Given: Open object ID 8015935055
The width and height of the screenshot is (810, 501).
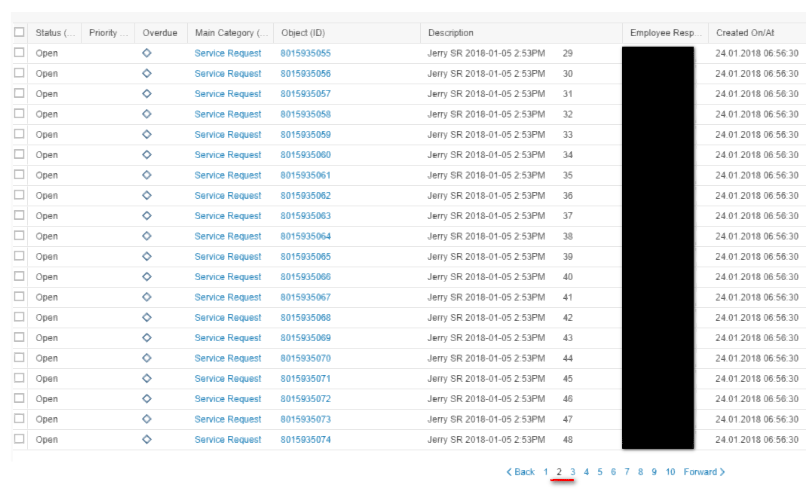Looking at the screenshot, I should tap(305, 53).
